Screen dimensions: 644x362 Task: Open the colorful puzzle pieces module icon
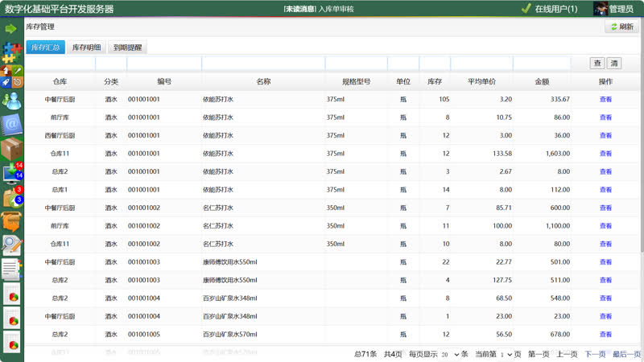point(11,53)
